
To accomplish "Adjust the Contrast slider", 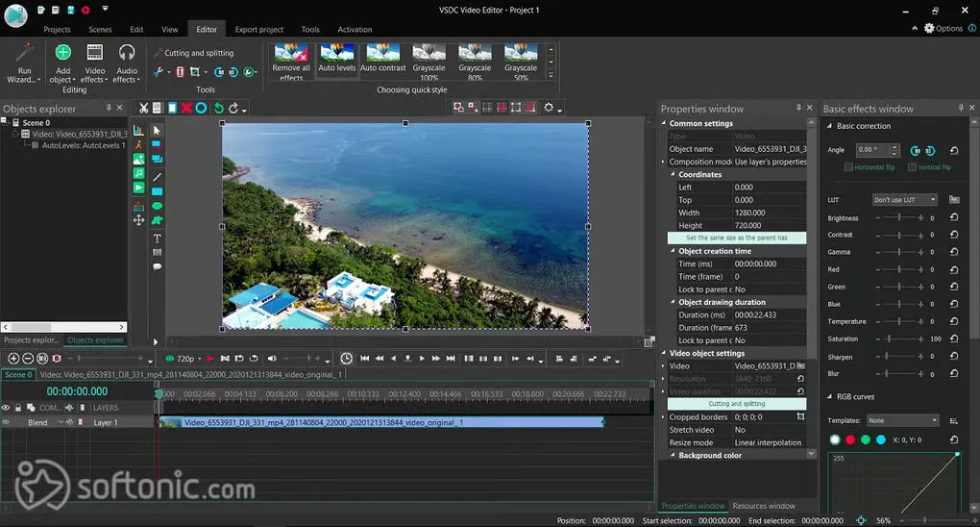I will tap(899, 236).
